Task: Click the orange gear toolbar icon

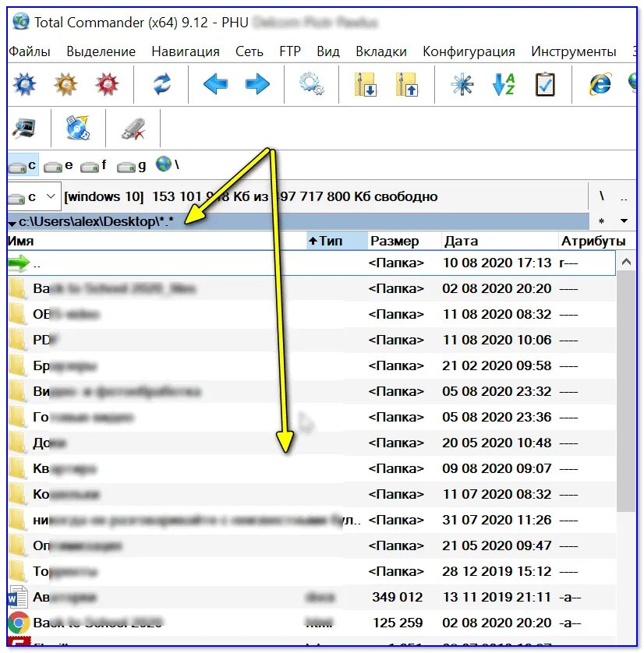Action: tap(65, 84)
